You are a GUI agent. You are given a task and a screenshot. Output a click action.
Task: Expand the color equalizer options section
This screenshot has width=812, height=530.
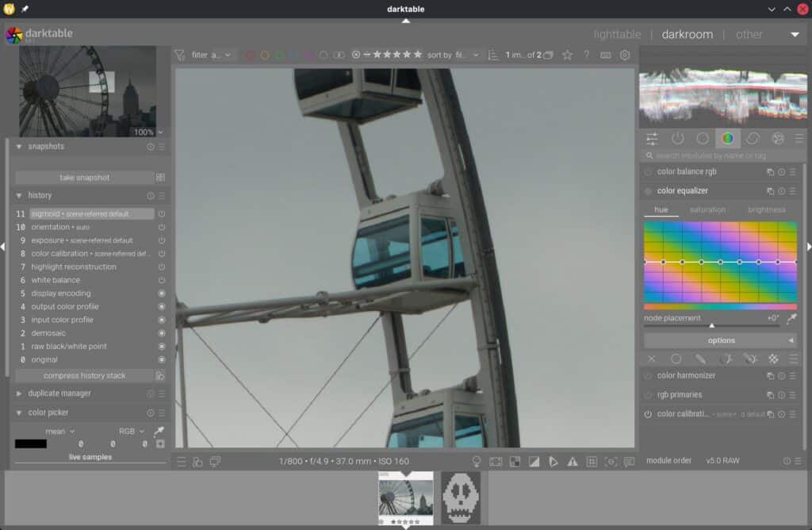[x=720, y=340]
